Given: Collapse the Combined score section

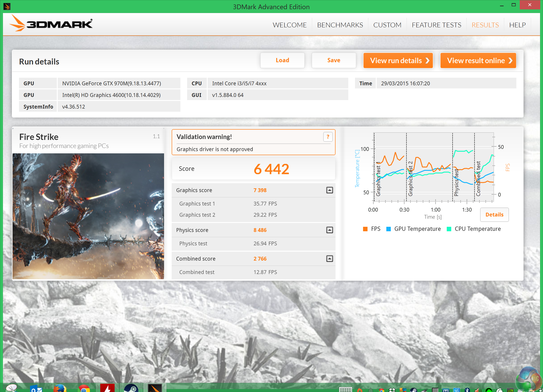Looking at the screenshot, I should pyautogui.click(x=329, y=259).
